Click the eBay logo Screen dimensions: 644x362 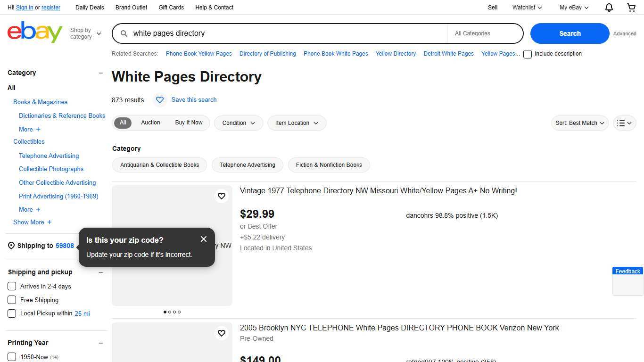pos(34,32)
